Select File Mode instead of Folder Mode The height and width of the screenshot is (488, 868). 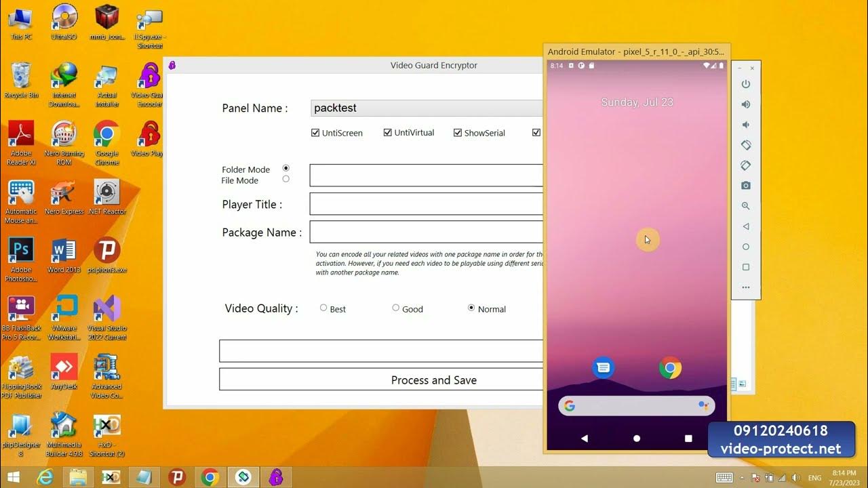[285, 178]
